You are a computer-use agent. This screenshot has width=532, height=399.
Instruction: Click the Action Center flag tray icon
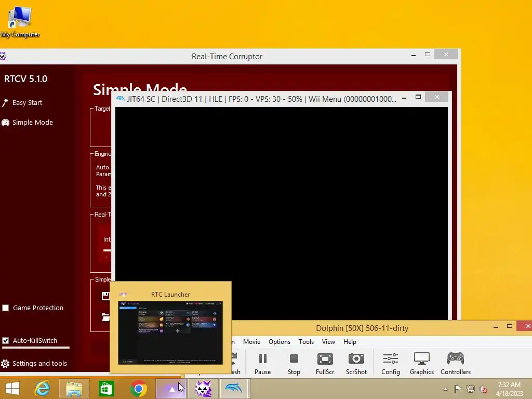pyautogui.click(x=458, y=389)
